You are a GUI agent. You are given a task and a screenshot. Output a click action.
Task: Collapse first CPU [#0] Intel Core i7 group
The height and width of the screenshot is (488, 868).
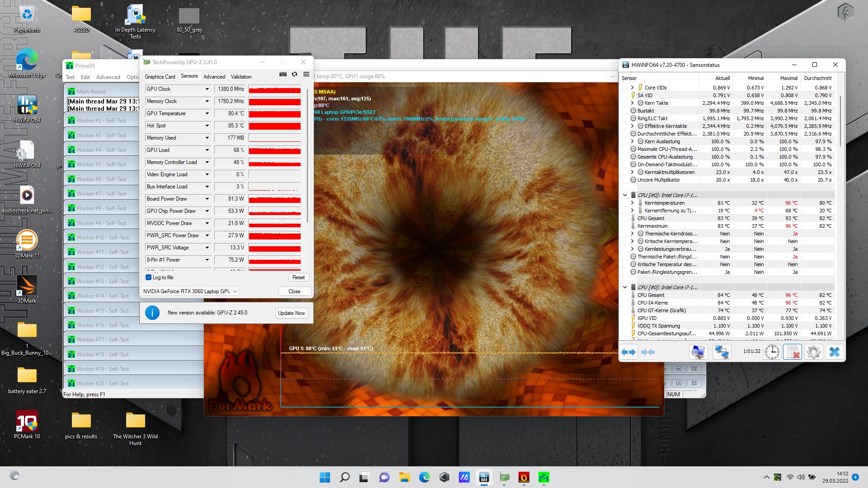[625, 195]
